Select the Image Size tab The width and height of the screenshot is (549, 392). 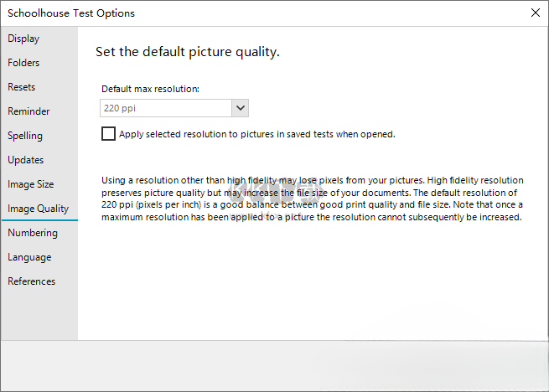(x=31, y=184)
